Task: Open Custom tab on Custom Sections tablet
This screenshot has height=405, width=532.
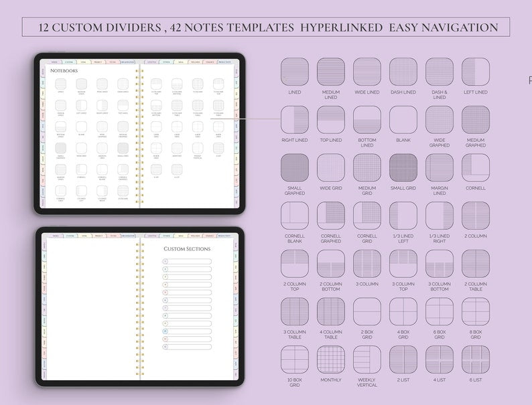Action: coord(70,236)
